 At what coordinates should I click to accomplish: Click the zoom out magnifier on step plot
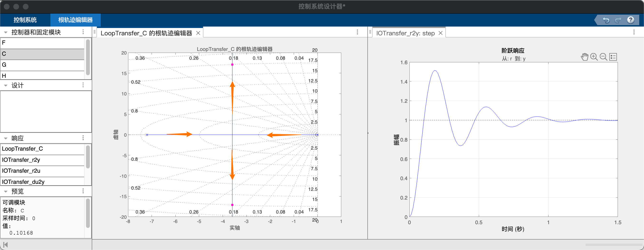click(603, 57)
